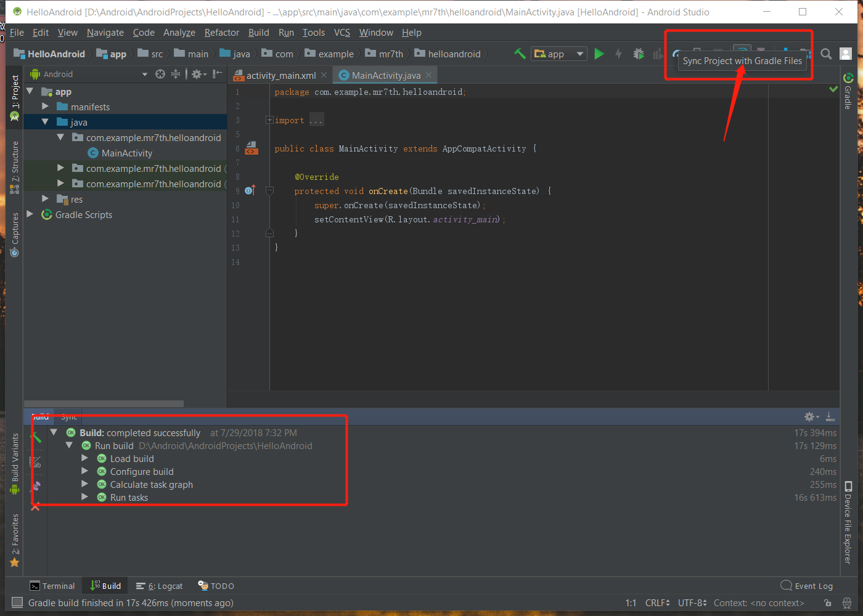Toggle the Build tool window button
Viewport: 863px width, 616px height.
[x=105, y=586]
